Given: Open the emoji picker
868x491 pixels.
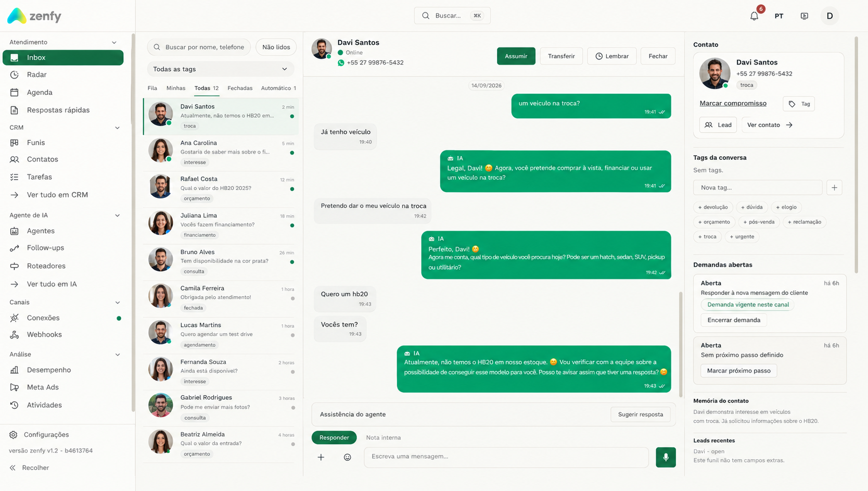Looking at the screenshot, I should [348, 457].
